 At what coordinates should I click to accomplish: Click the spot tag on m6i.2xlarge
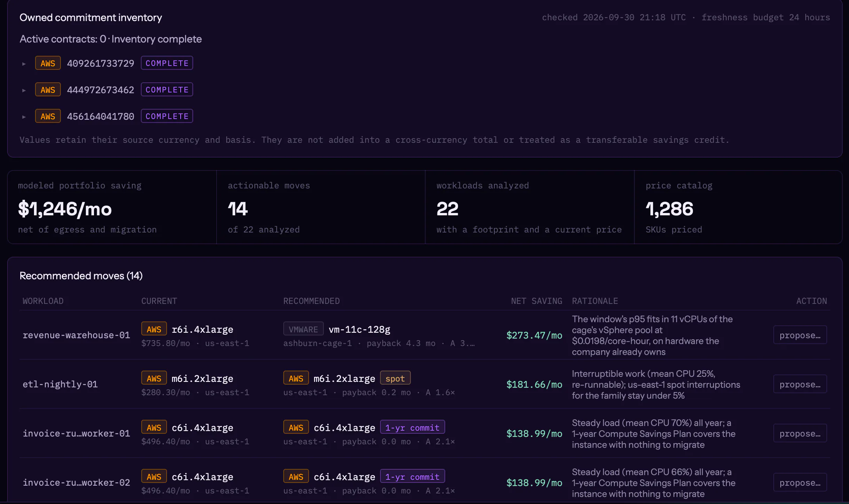[395, 378]
